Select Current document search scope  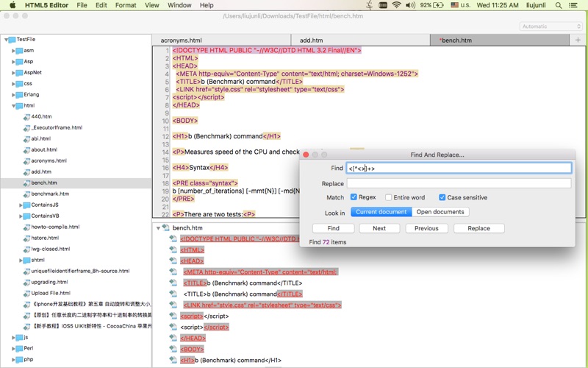tap(381, 212)
